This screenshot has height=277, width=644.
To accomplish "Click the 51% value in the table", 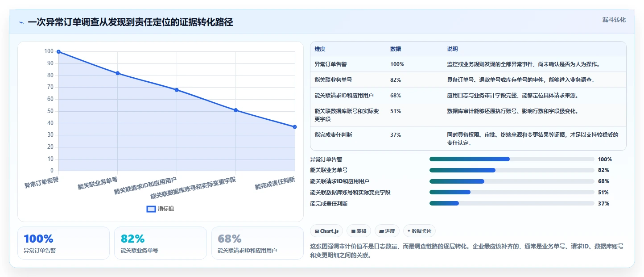I will coord(396,111).
